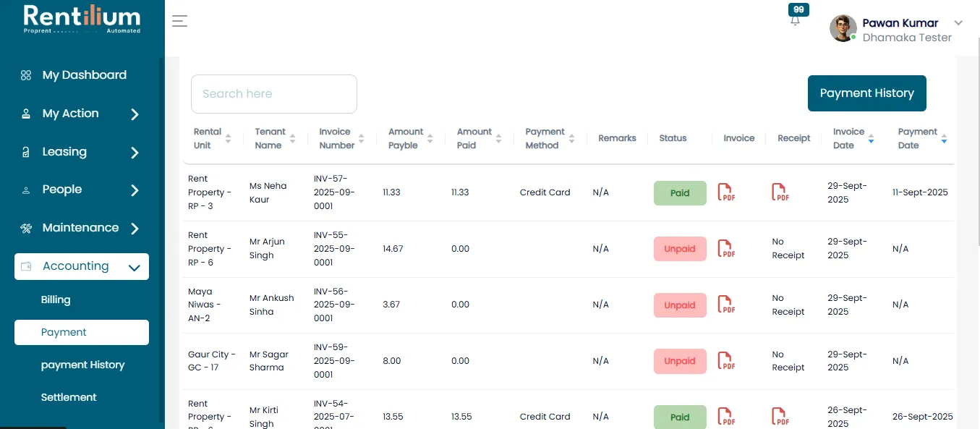Open receipt PDF for Mr Kirti Singh

tap(780, 417)
